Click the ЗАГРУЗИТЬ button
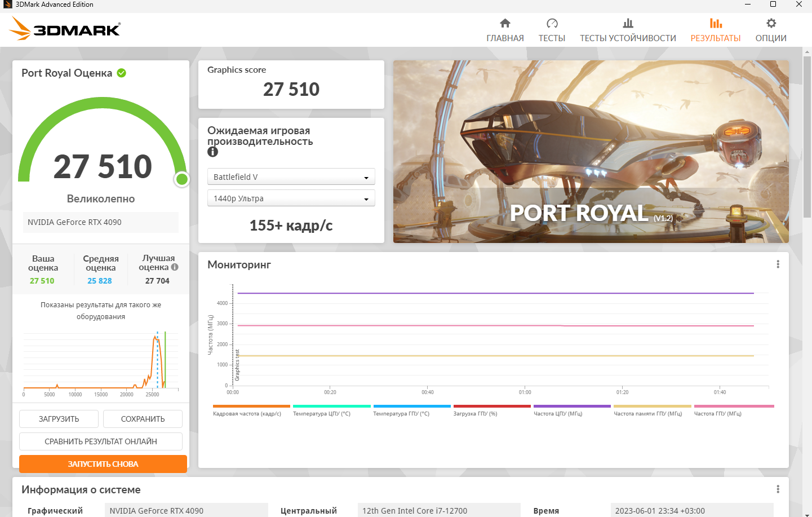The width and height of the screenshot is (812, 517). point(59,419)
